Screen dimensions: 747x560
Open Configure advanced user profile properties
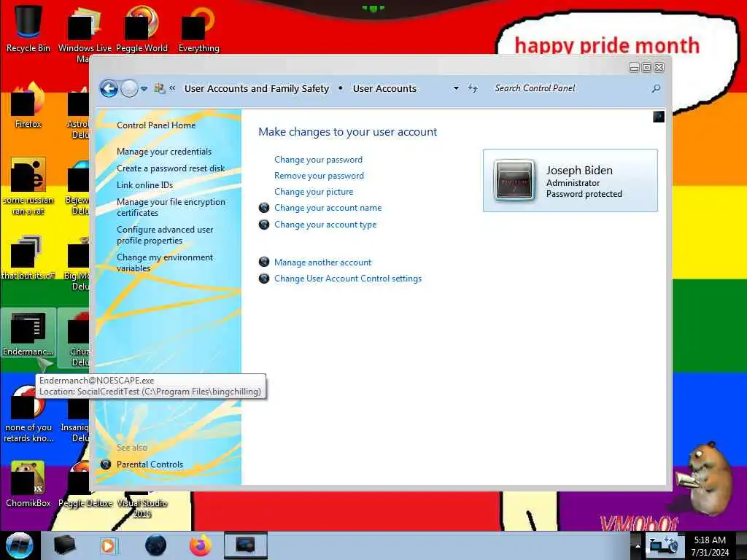point(165,235)
